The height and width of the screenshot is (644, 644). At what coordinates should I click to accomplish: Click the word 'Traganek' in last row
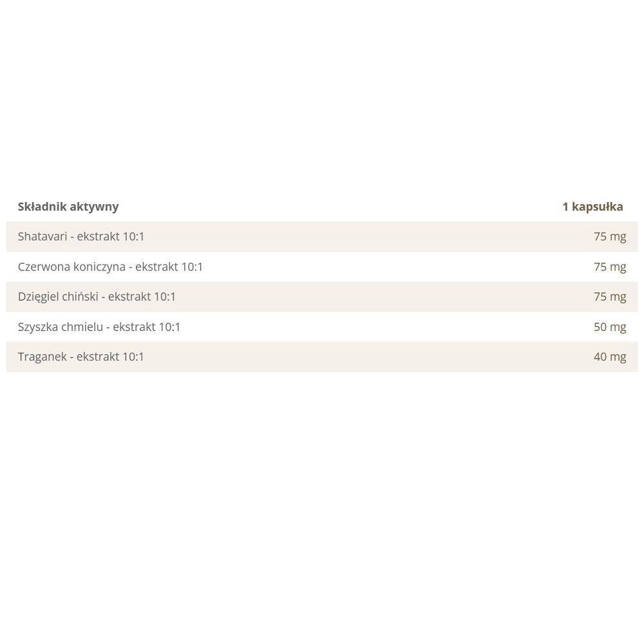tap(42, 357)
